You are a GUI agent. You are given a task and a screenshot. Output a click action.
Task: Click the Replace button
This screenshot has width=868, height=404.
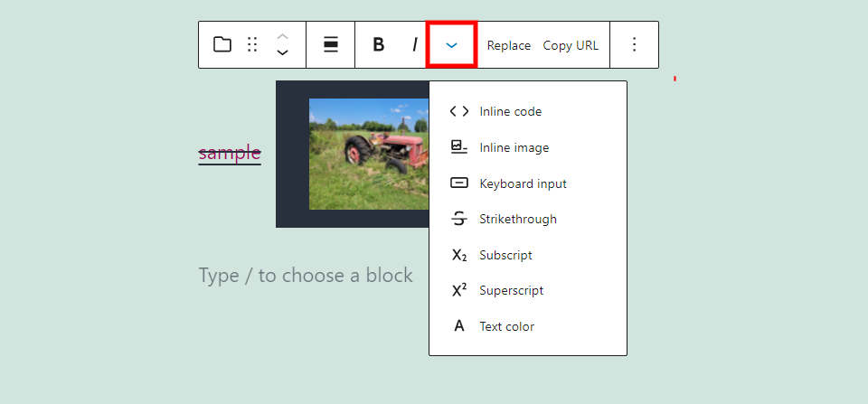click(x=509, y=45)
